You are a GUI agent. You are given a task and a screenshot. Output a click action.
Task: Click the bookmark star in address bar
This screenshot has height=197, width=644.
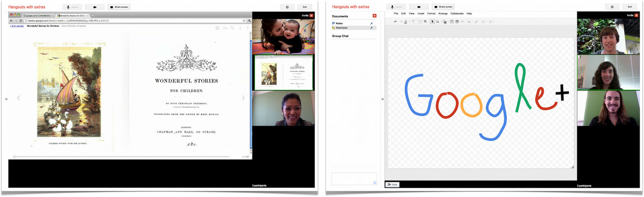[244, 21]
